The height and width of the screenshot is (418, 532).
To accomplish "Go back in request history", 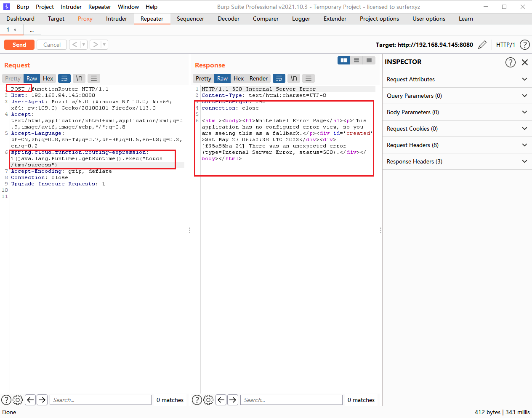I will (74, 45).
